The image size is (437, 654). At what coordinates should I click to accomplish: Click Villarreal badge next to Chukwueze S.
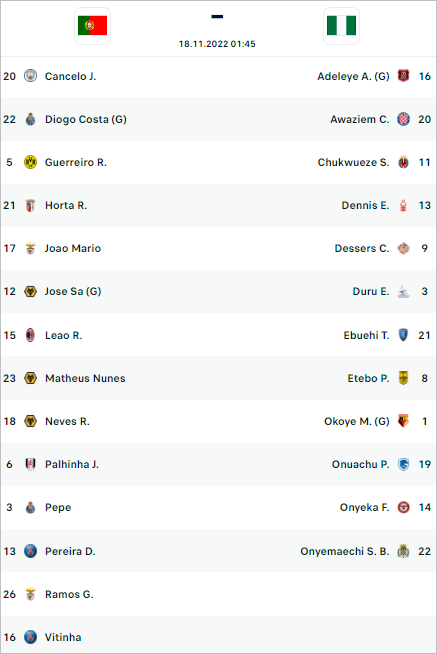403,162
